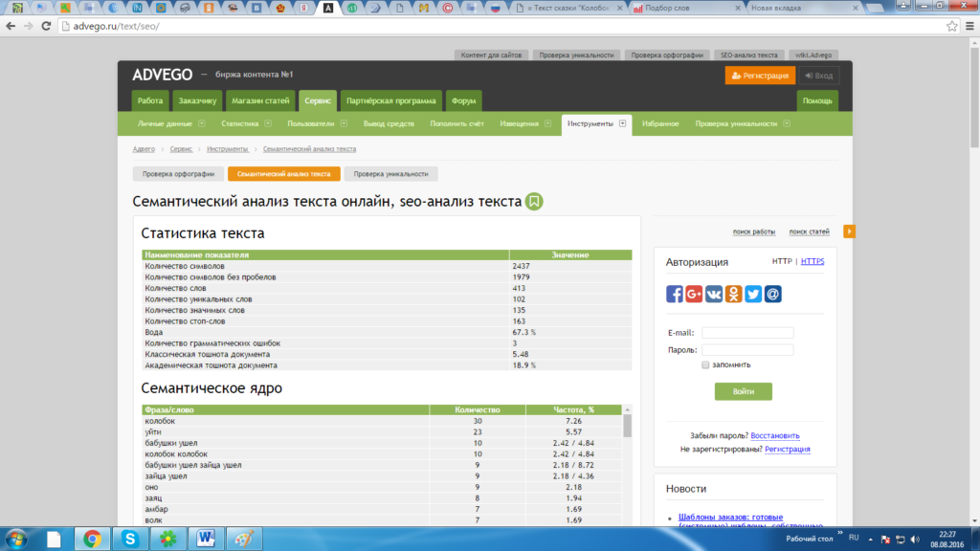Open the 'поиск статей' link
Viewport: 980px width, 551px height.
[810, 231]
